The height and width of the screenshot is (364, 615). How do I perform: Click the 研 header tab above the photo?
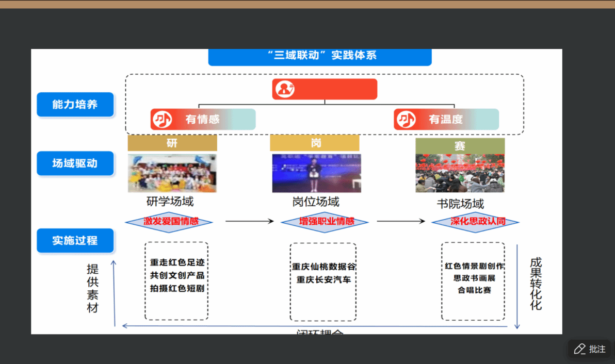[172, 143]
